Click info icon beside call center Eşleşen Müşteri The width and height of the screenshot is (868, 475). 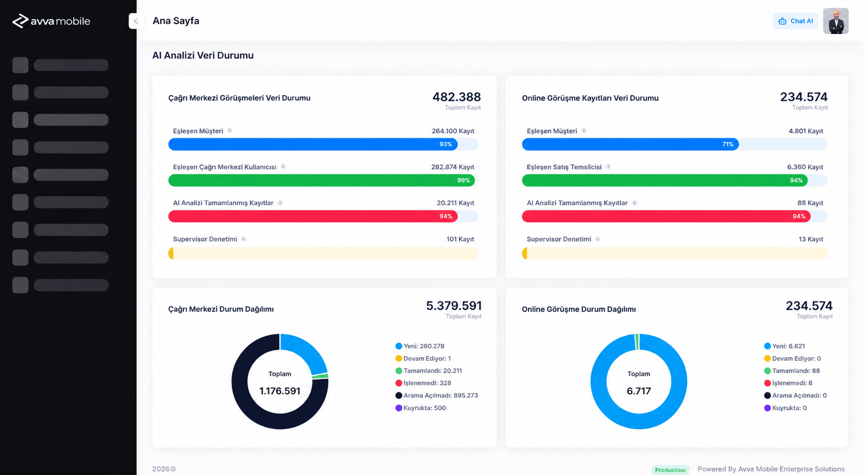(x=230, y=131)
